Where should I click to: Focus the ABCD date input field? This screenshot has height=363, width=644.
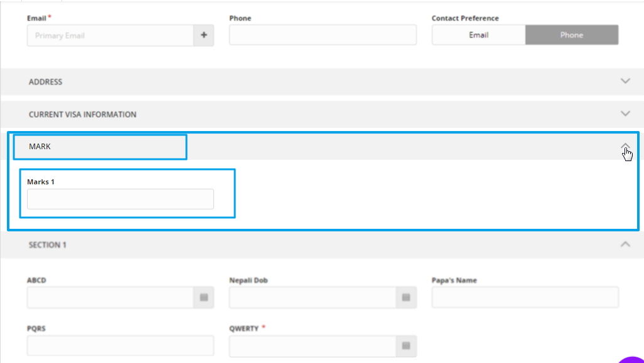110,298
